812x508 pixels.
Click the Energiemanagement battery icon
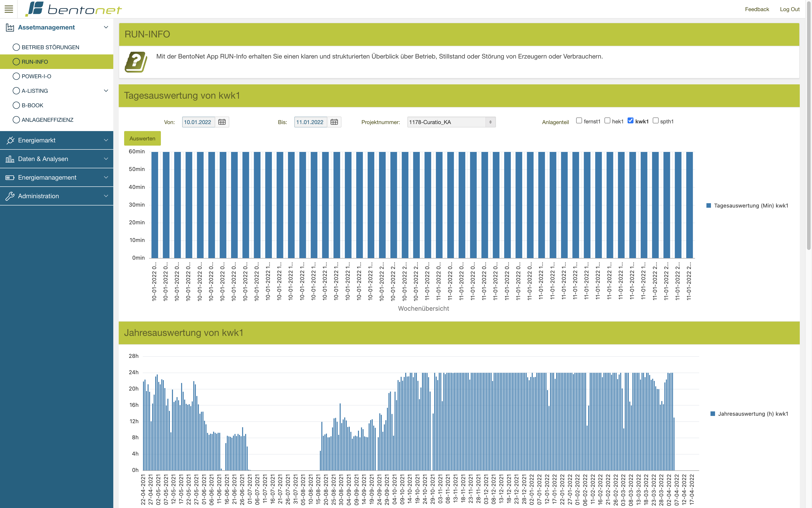click(x=10, y=177)
